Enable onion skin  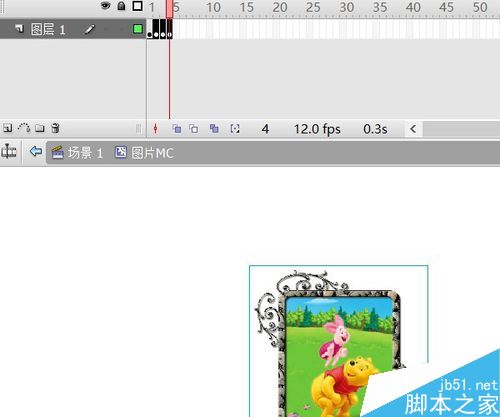click(x=177, y=129)
